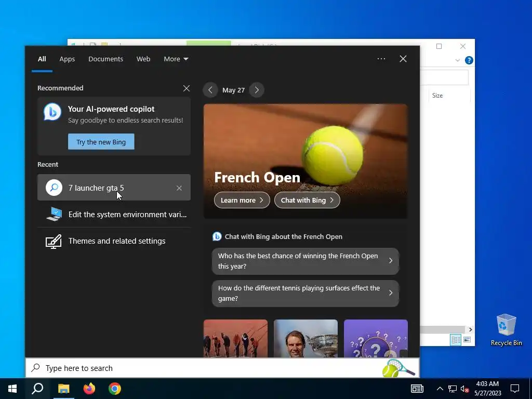
Task: Click Learn more on French Open card
Action: (242, 200)
